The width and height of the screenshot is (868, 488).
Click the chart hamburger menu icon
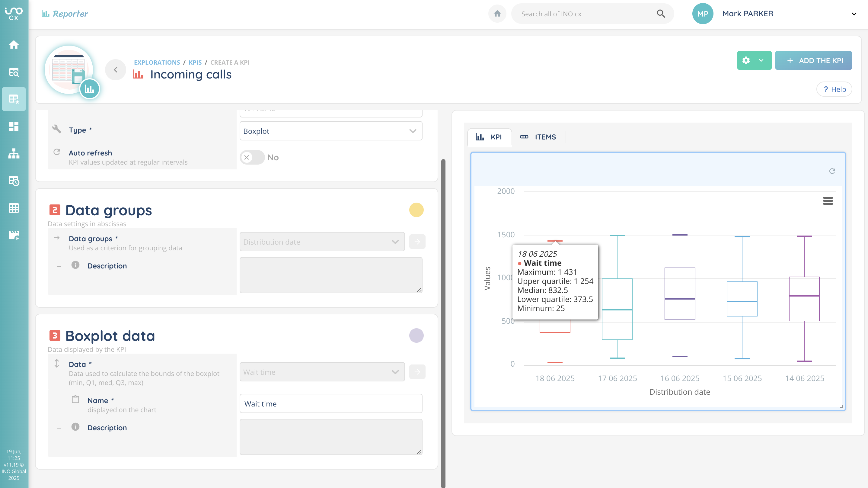point(828,201)
